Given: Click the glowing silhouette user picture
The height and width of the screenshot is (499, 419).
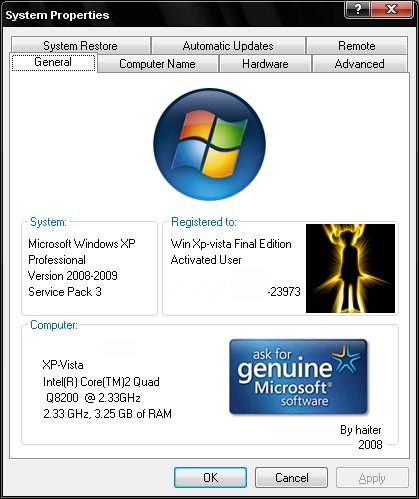Looking at the screenshot, I should tap(350, 268).
